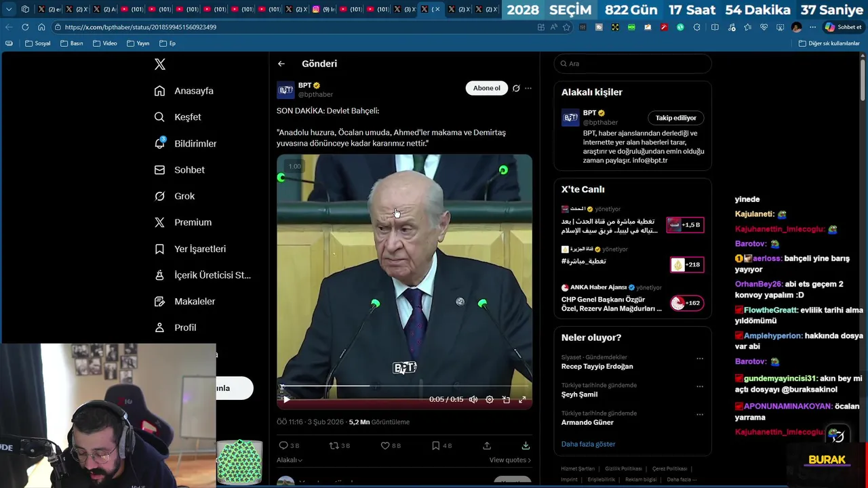Toggle browser split screen icon

tap(715, 27)
